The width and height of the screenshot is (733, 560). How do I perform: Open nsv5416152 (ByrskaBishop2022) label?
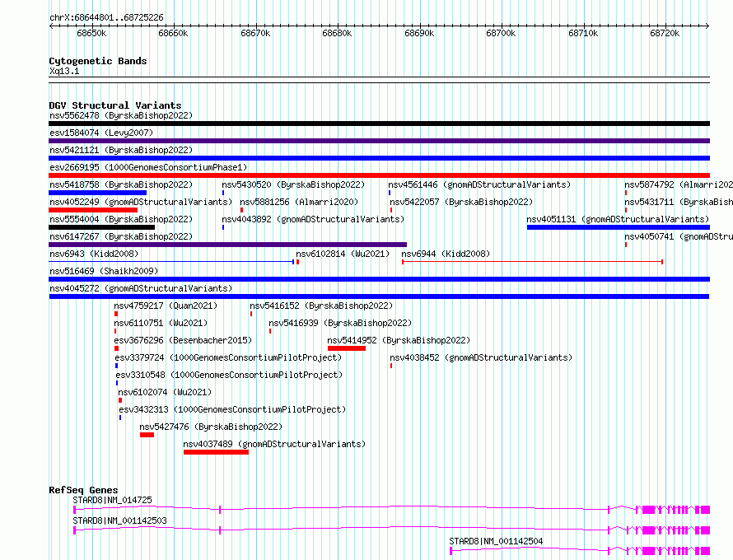pos(321,306)
